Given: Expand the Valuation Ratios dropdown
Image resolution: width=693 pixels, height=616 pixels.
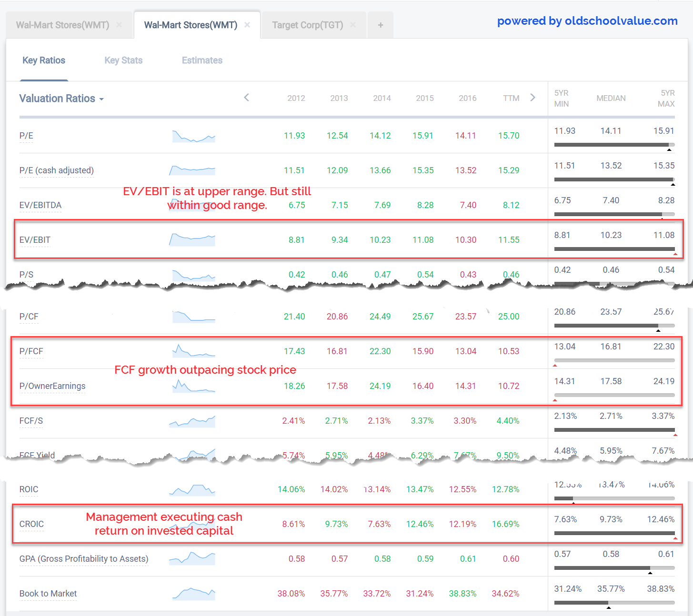Looking at the screenshot, I should tap(61, 99).
